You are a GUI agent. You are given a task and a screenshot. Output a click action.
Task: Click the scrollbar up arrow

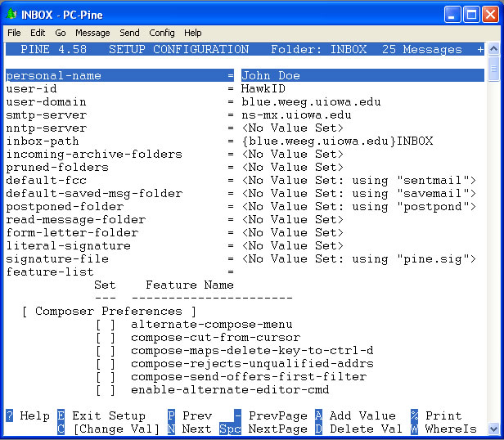coord(493,49)
